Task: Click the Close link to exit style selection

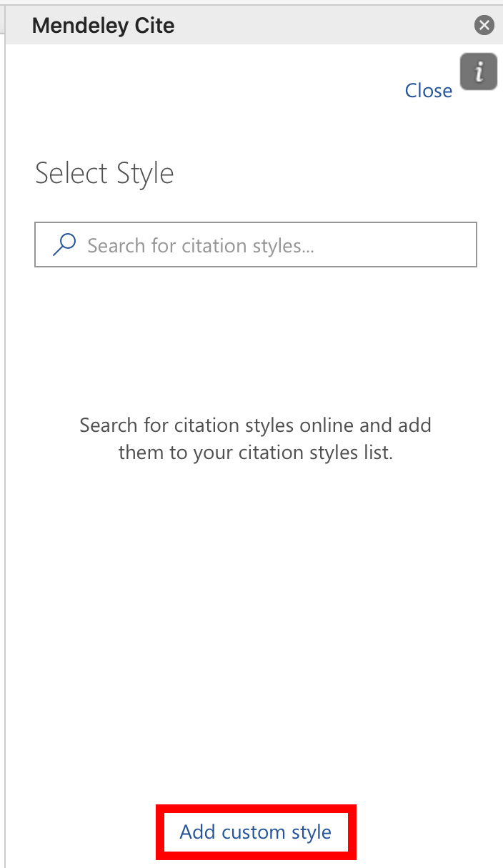Action: (x=428, y=90)
